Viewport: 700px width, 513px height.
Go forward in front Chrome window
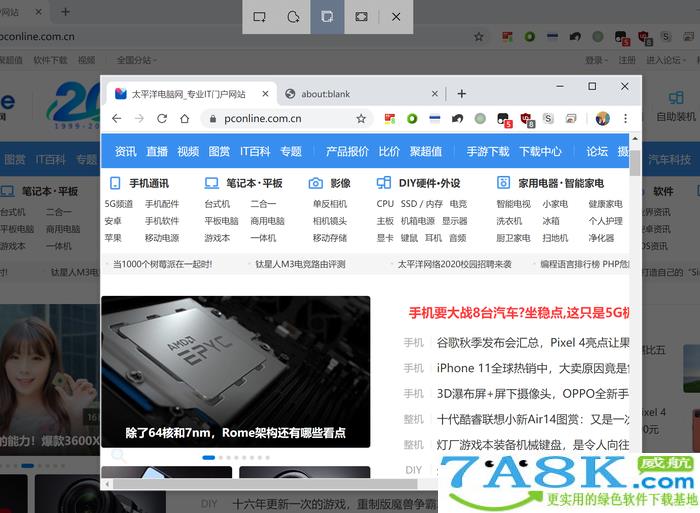point(139,118)
